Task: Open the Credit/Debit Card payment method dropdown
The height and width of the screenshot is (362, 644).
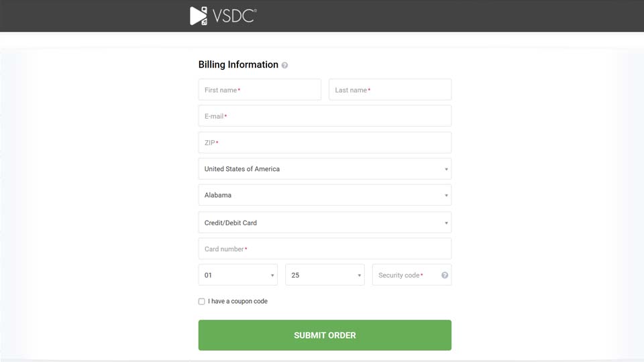Action: [325, 223]
